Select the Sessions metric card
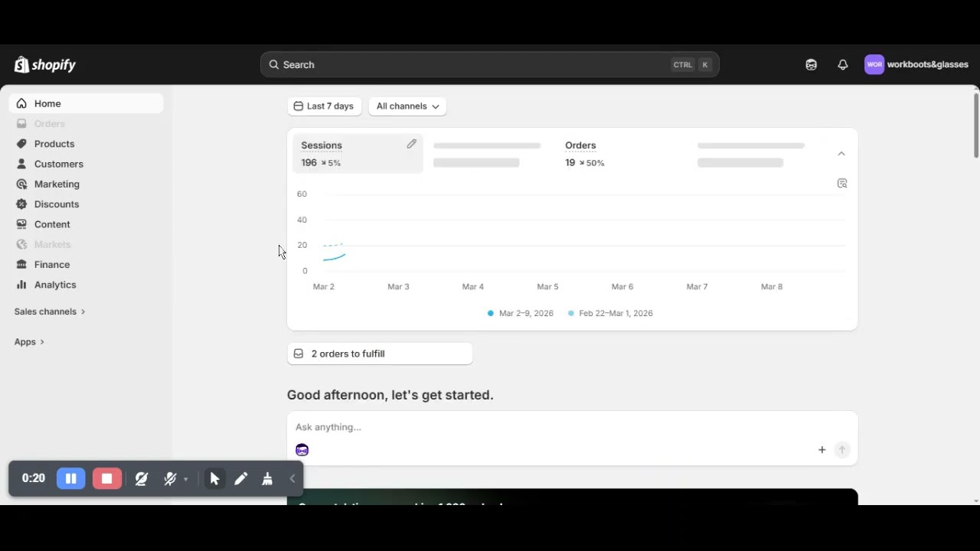 click(x=358, y=154)
